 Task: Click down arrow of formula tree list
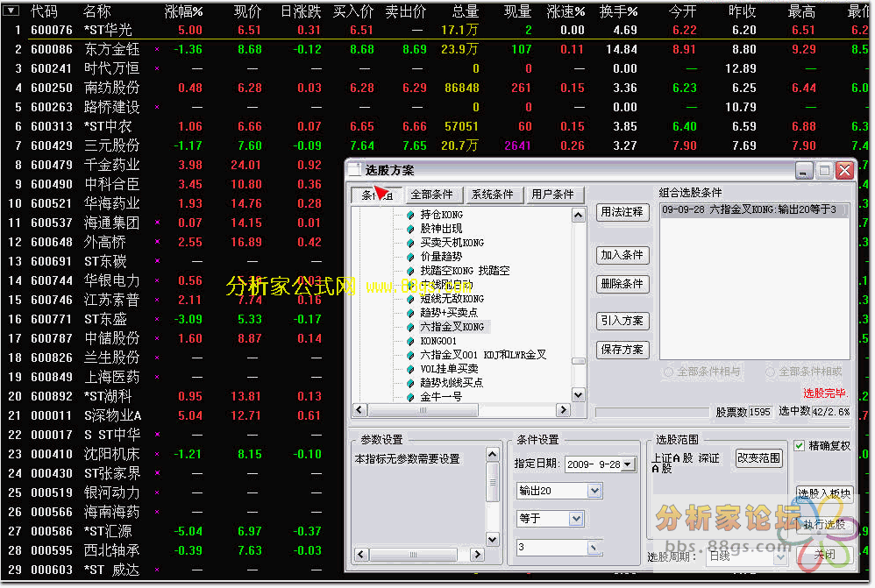(578, 395)
